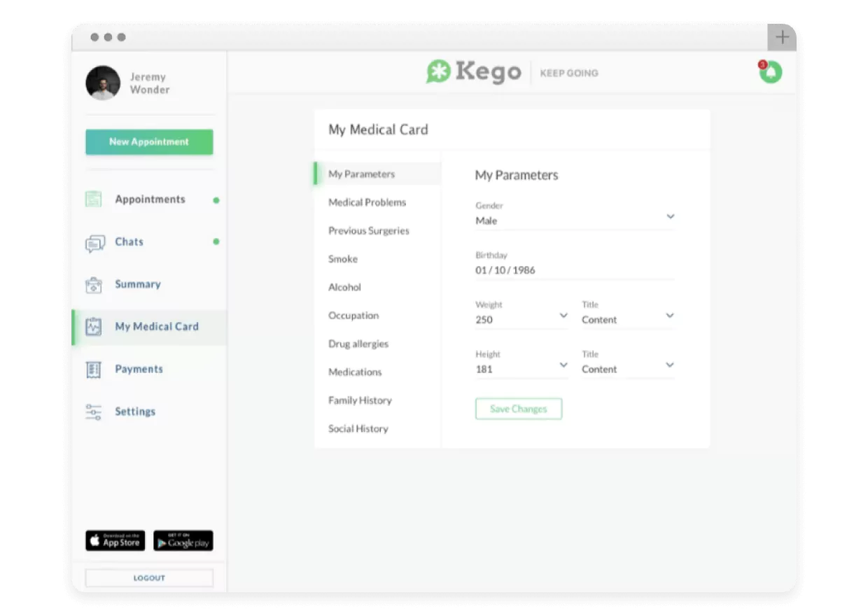
Task: Expand the Height dropdown showing 181
Action: 522,364
